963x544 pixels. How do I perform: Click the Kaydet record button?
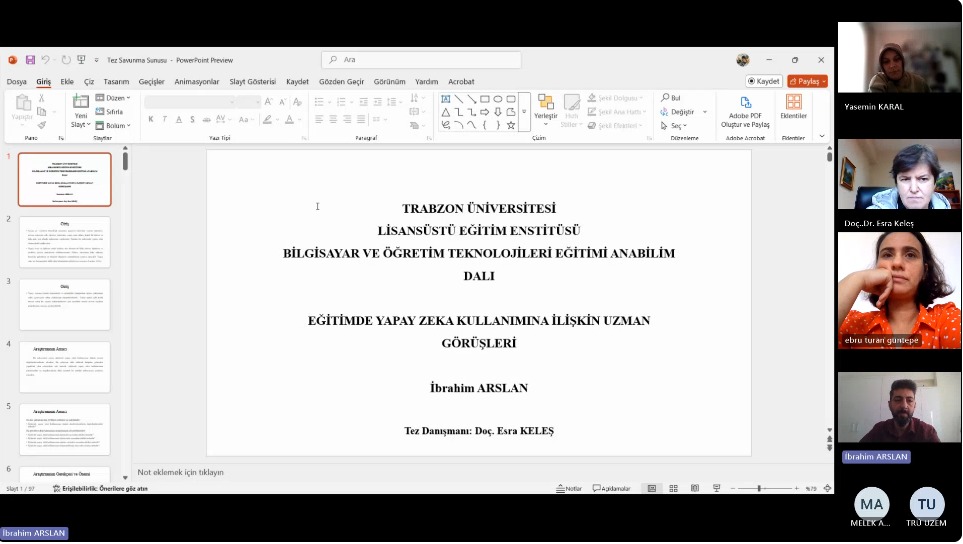click(x=763, y=81)
